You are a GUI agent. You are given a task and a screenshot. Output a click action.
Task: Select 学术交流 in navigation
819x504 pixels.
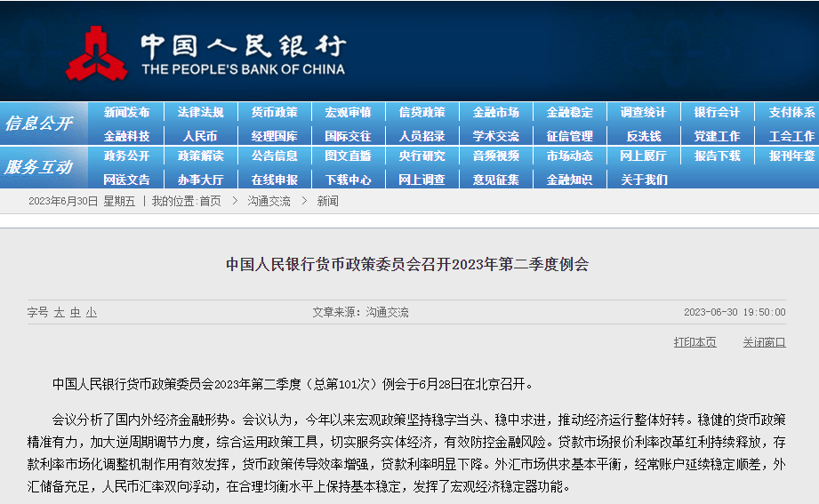coord(495,136)
